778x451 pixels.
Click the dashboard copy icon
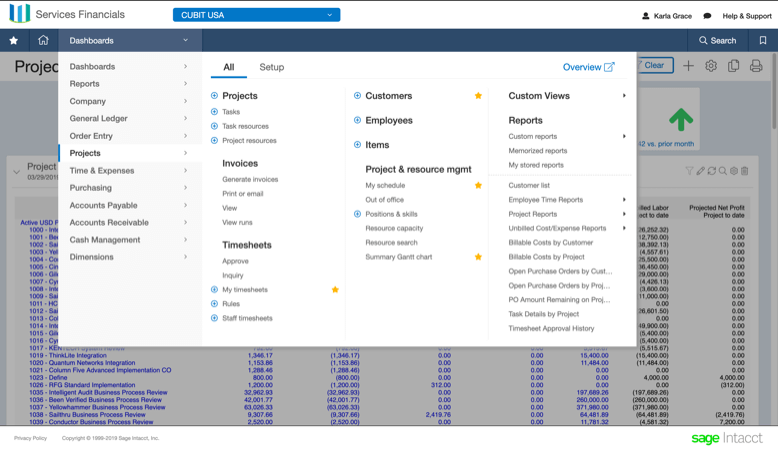(x=733, y=65)
